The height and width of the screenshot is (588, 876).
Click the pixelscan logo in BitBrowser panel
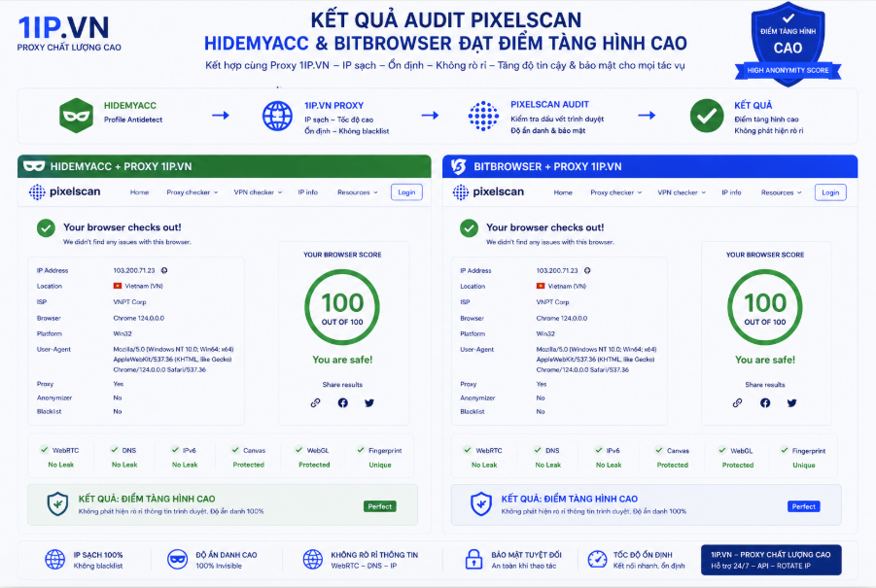488,192
